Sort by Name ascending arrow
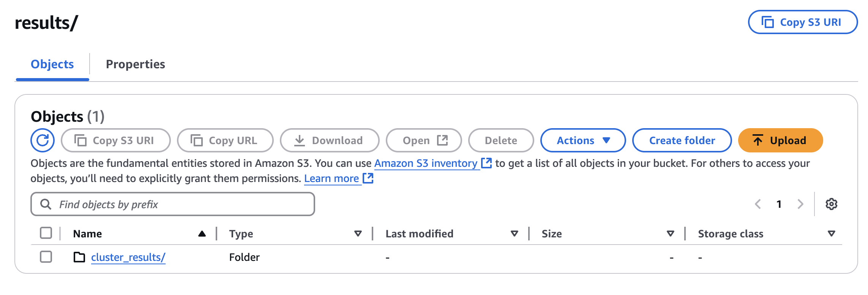 pos(202,234)
